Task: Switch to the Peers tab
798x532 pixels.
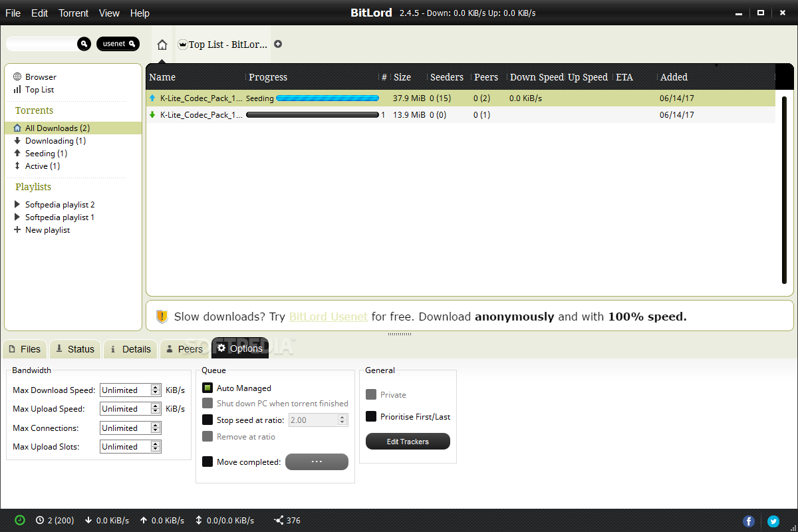Action: click(x=184, y=349)
